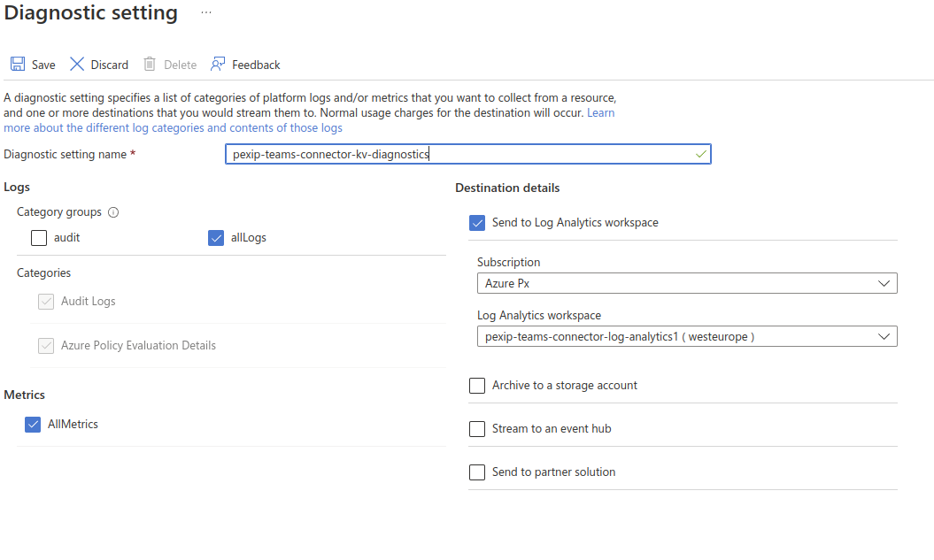Open the Subscription dropdown showing Azure Px
Screen dimensions: 934x560
tap(686, 284)
